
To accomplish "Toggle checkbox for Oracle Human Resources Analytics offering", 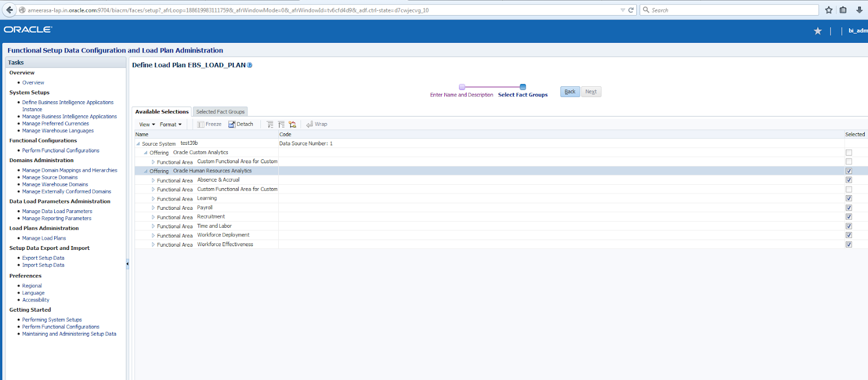I will [849, 171].
